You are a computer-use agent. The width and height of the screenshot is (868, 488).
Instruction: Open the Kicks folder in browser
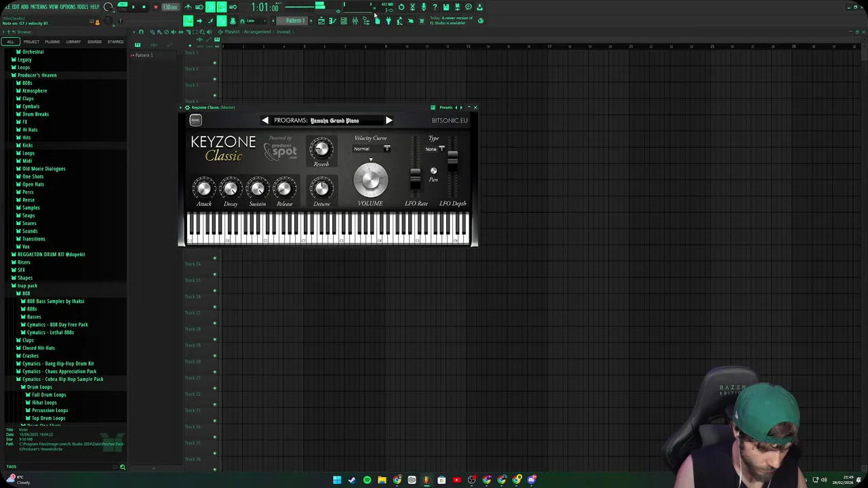28,145
